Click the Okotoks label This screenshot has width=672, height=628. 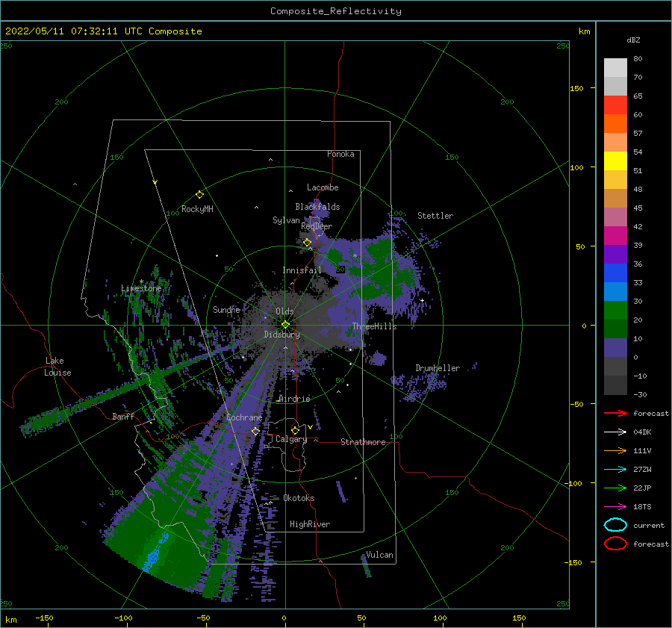click(299, 498)
